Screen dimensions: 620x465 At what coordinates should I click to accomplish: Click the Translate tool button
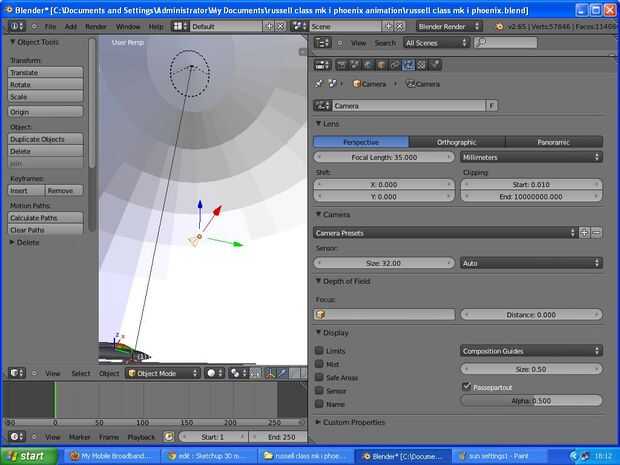point(45,72)
